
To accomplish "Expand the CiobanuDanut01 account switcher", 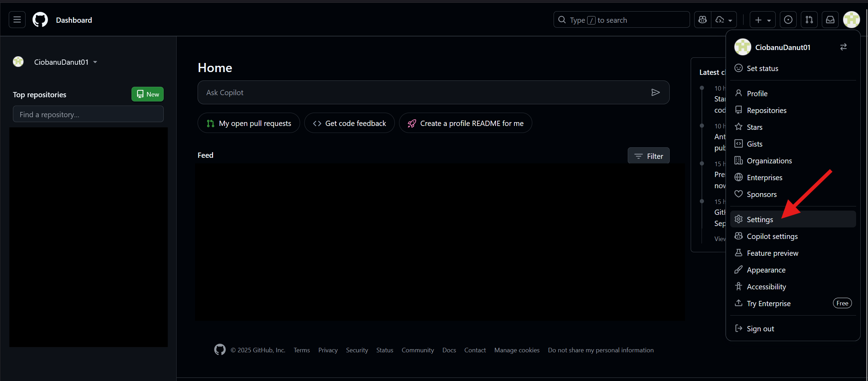I will pyautogui.click(x=65, y=62).
